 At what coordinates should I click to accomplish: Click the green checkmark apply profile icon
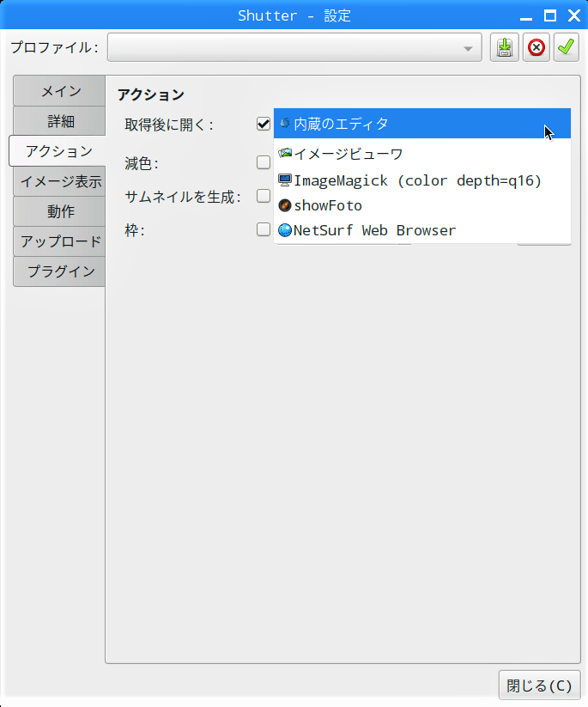pos(566,47)
